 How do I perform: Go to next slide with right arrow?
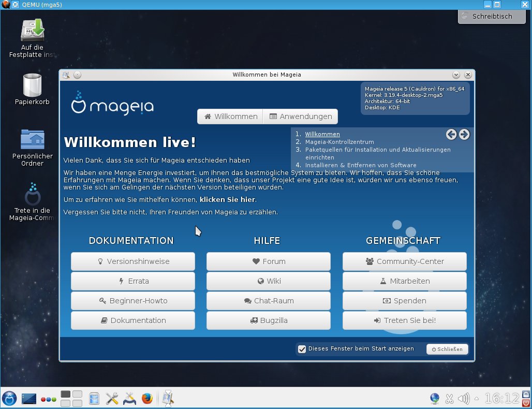click(464, 135)
